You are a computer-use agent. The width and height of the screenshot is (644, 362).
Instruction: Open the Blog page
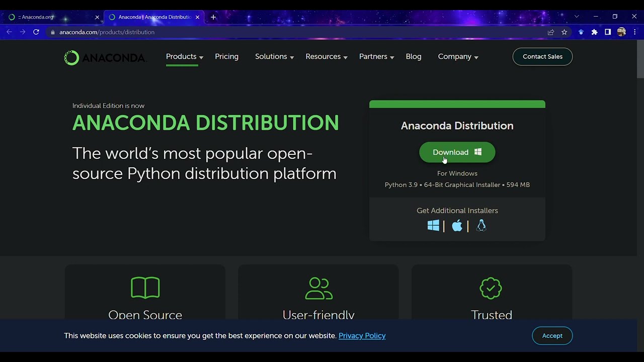(414, 57)
